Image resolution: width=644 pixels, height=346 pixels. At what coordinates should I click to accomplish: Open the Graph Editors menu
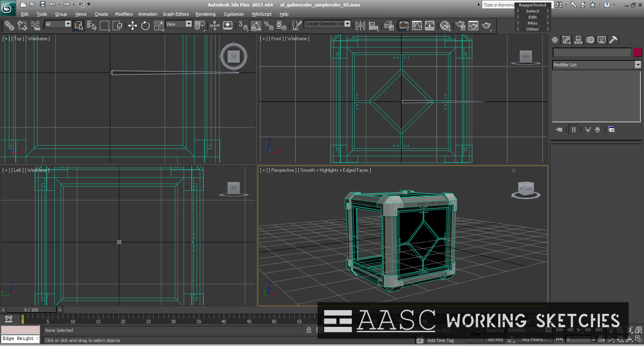175,14
